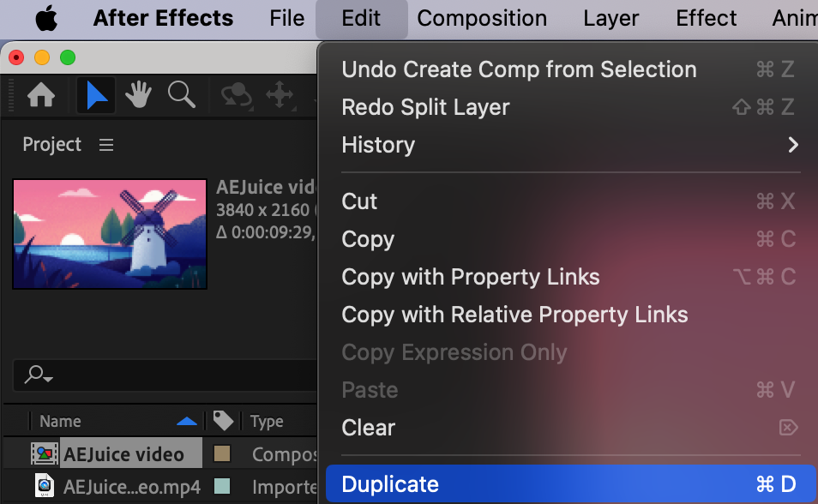This screenshot has height=504, width=818.
Task: Open the Composition menu
Action: point(482,18)
